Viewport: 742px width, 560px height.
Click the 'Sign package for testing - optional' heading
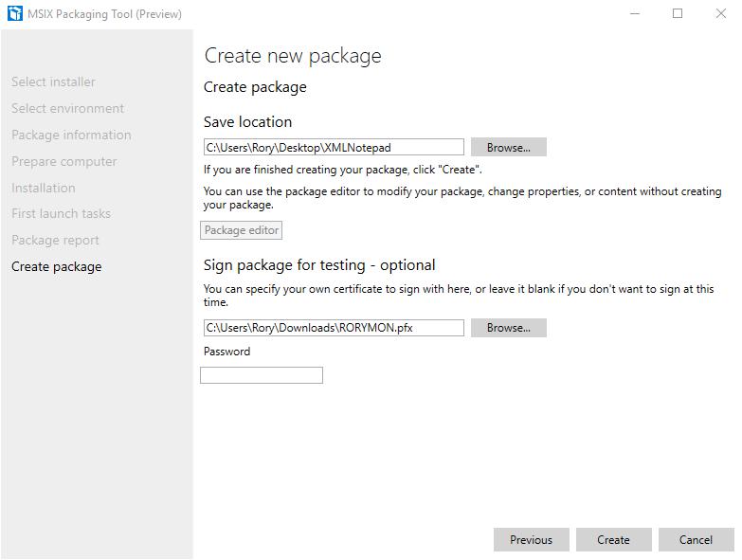tap(319, 265)
